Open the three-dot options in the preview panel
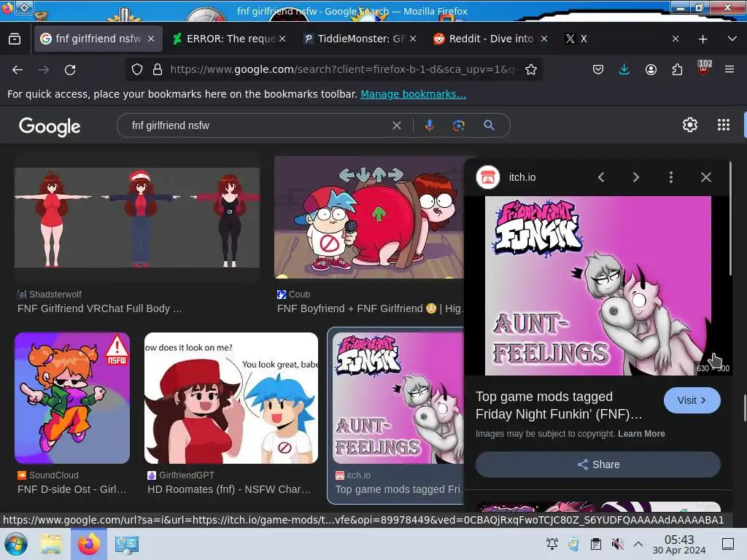This screenshot has height=560, width=747. click(x=671, y=177)
